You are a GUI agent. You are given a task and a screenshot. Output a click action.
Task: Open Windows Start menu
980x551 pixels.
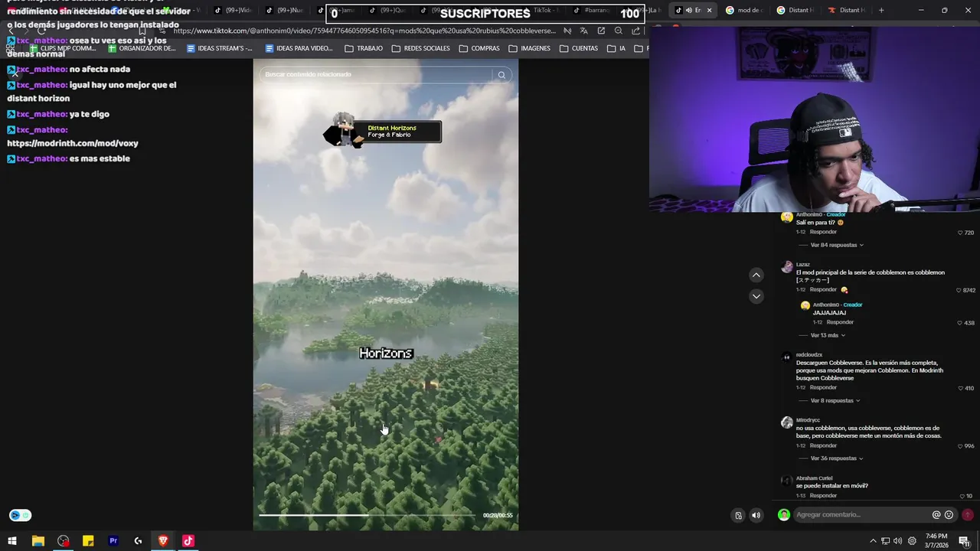click(x=12, y=541)
